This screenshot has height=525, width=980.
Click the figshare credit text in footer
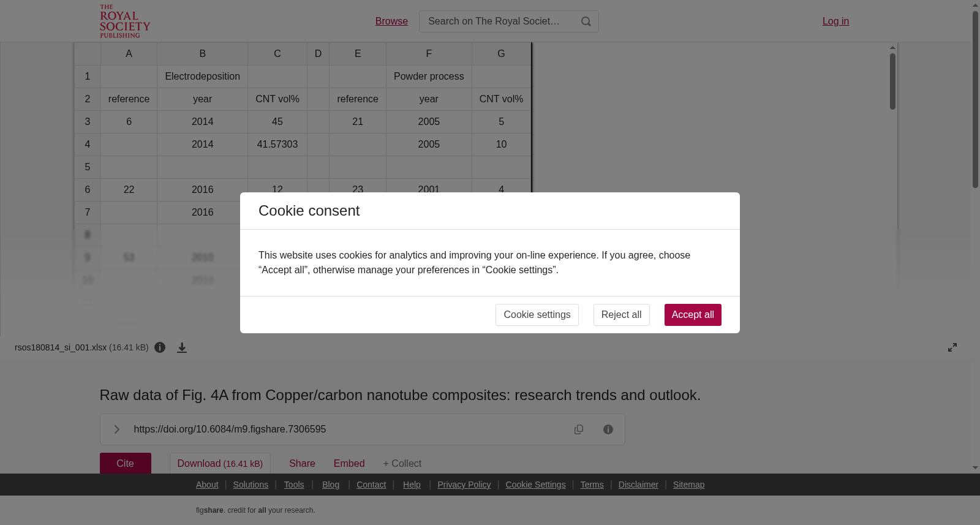pyautogui.click(x=255, y=510)
